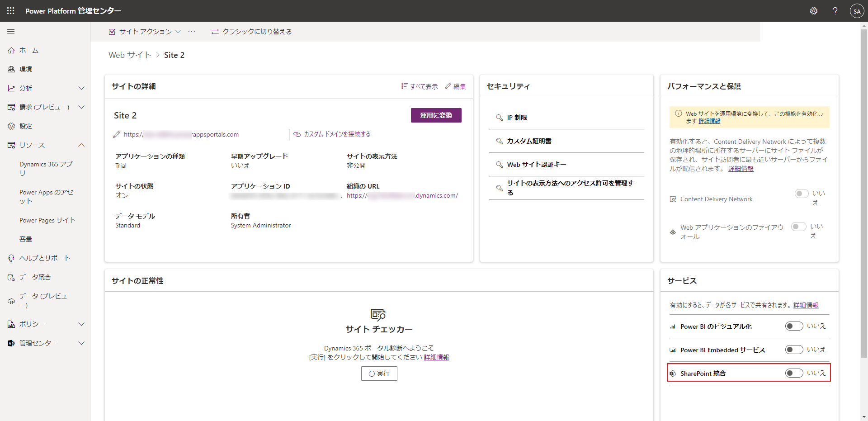Click 編集 in site details header
Screen dimensions: 868x421
coord(455,86)
